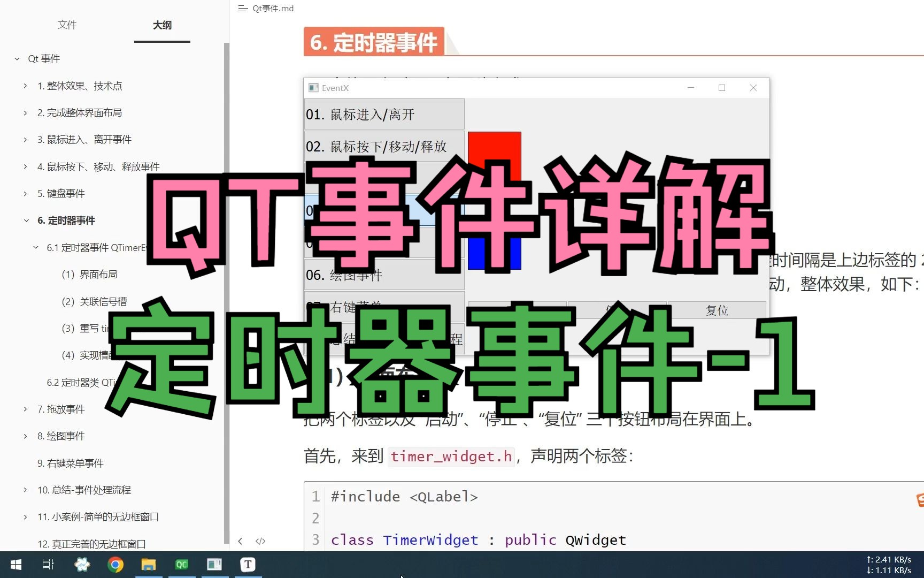Screen dimensions: 924x578
Task: Jump to 4. 鼠标按下、移动、释放事件
Action: [x=98, y=167]
